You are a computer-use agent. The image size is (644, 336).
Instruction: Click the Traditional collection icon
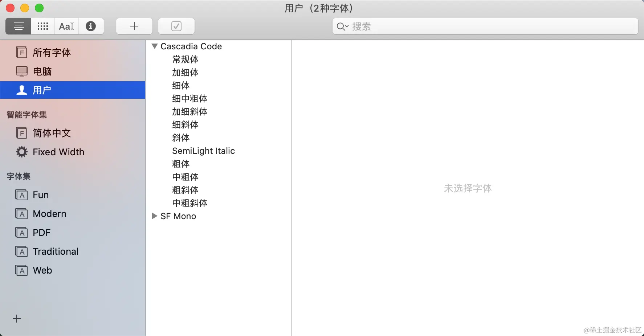tap(21, 251)
